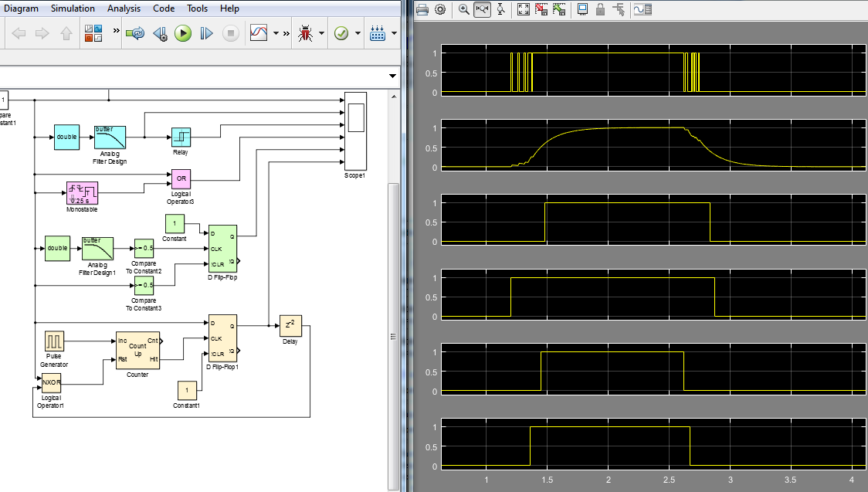The height and width of the screenshot is (492, 868).
Task: Click the Update Diagram loop icon
Action: coord(136,33)
